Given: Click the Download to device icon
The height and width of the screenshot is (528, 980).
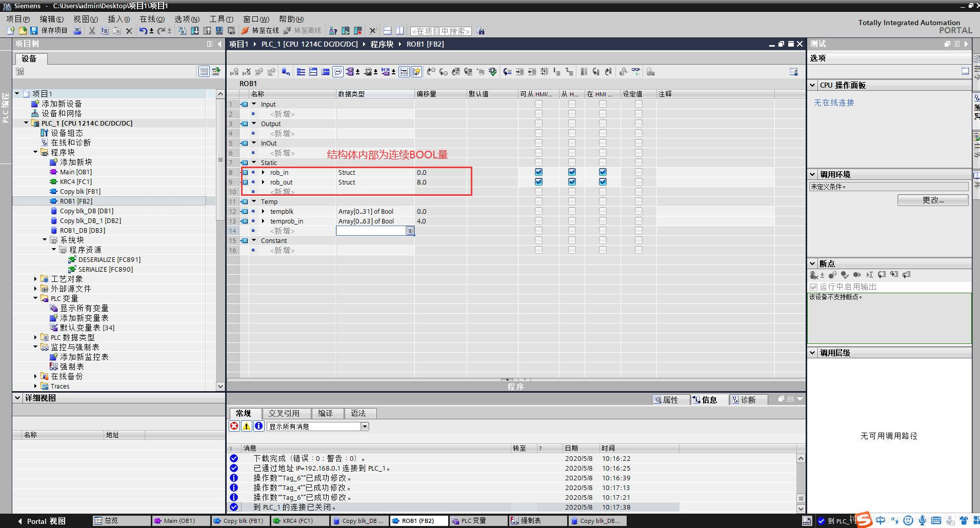Looking at the screenshot, I should click(195, 31).
